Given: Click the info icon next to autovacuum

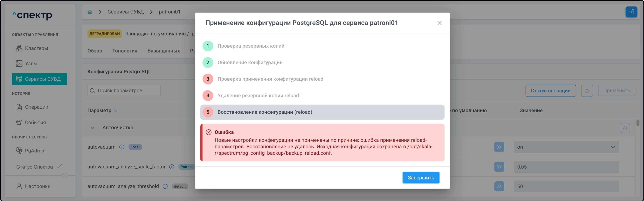Looking at the screenshot, I should (122, 147).
